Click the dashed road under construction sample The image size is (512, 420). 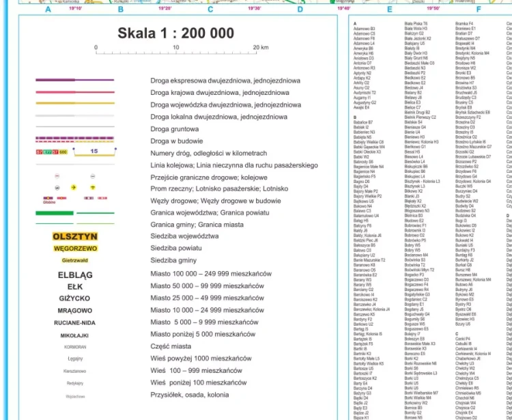coord(75,141)
